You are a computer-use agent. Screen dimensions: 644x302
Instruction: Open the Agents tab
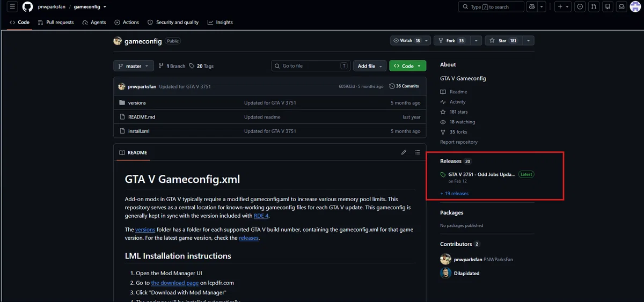pyautogui.click(x=94, y=23)
